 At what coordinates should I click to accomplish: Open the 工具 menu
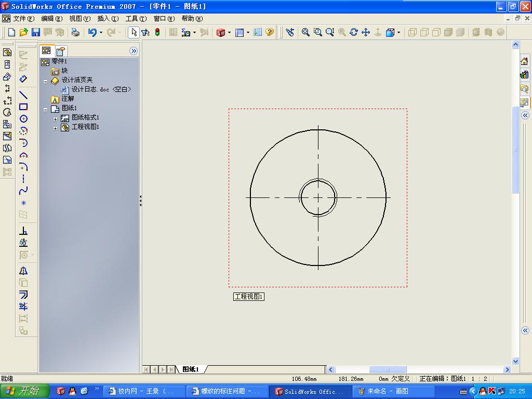136,19
